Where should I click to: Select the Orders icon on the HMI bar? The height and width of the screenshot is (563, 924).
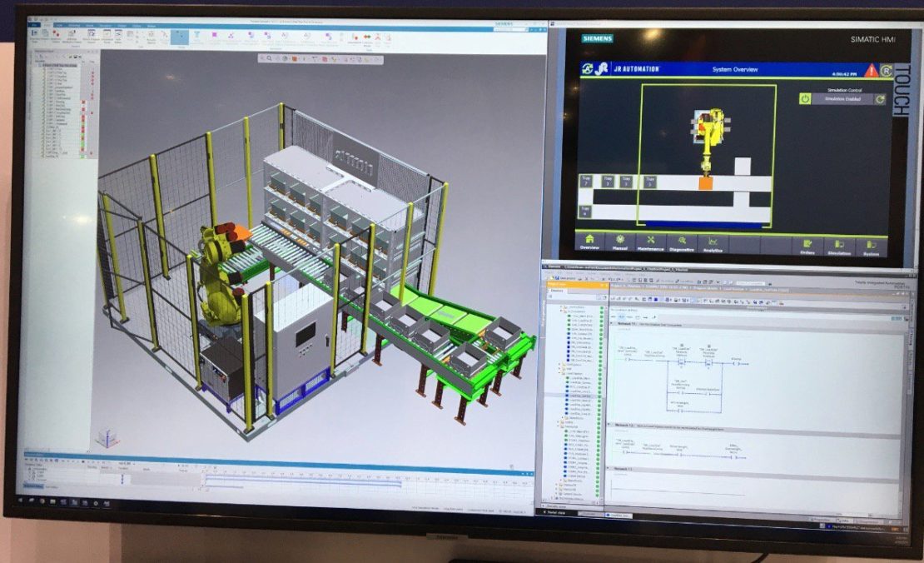point(807,241)
